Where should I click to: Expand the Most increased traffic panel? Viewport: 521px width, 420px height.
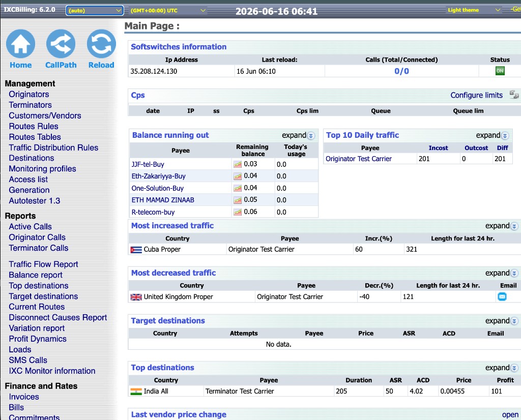pos(501,226)
